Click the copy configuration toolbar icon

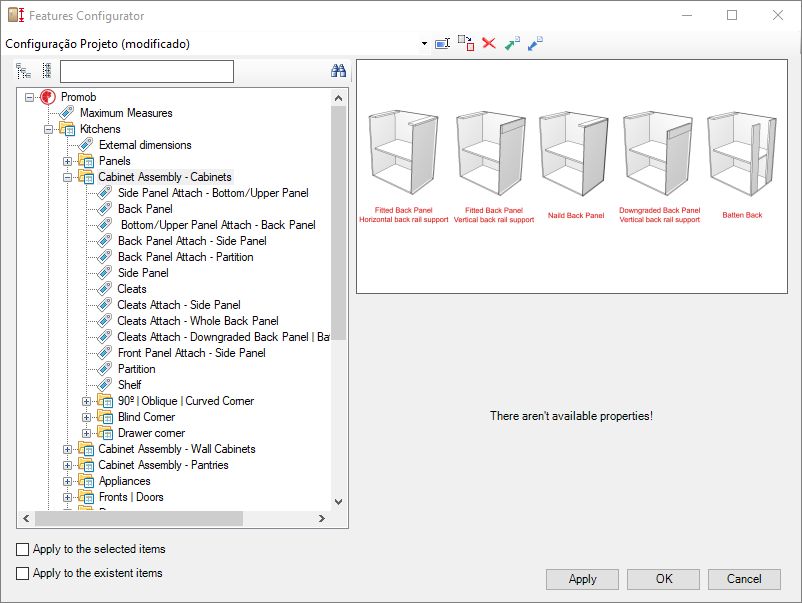[466, 43]
